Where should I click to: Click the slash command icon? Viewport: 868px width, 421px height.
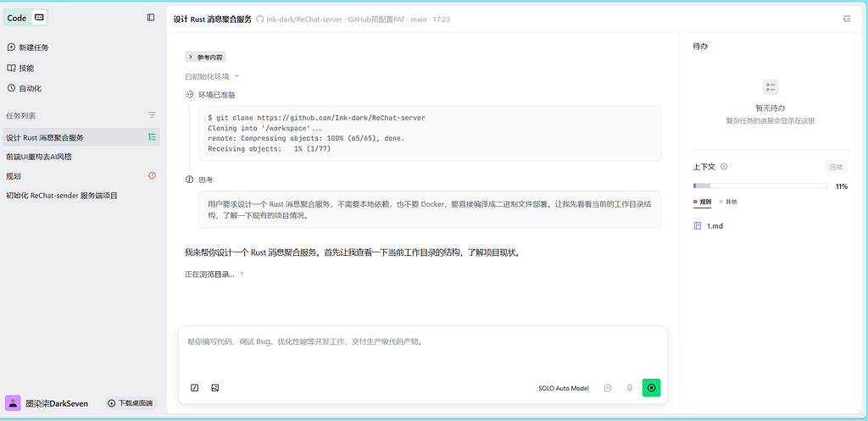pos(194,388)
